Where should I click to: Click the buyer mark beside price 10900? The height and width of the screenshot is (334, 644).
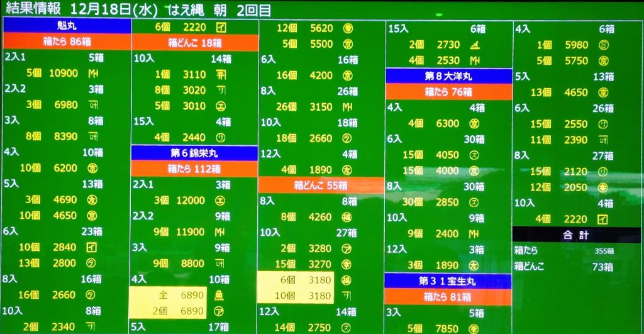tap(92, 74)
